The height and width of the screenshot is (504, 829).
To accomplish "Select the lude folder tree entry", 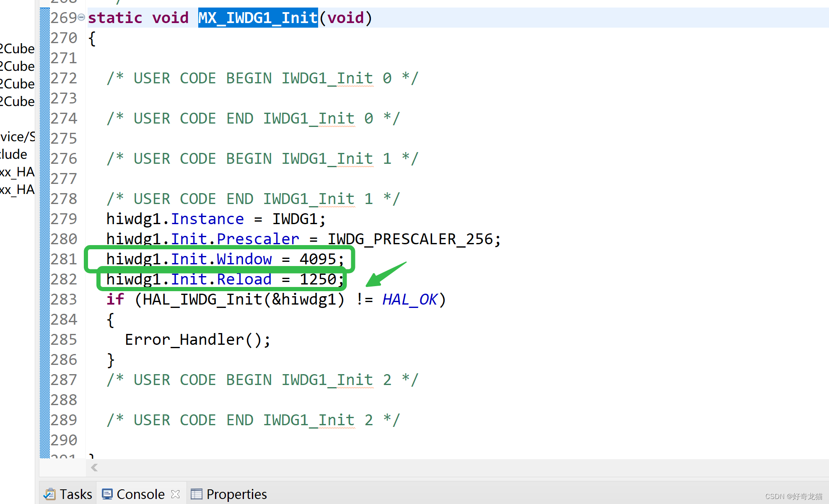I will pyautogui.click(x=14, y=154).
